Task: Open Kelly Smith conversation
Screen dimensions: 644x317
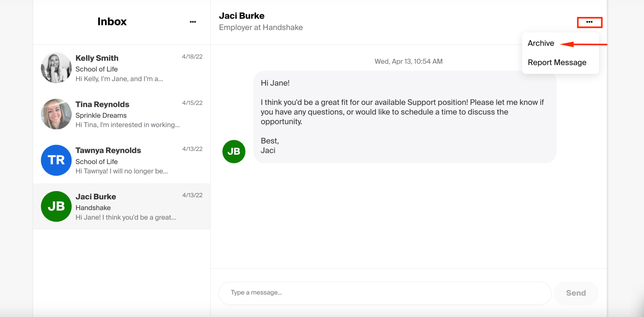Action: (127, 68)
